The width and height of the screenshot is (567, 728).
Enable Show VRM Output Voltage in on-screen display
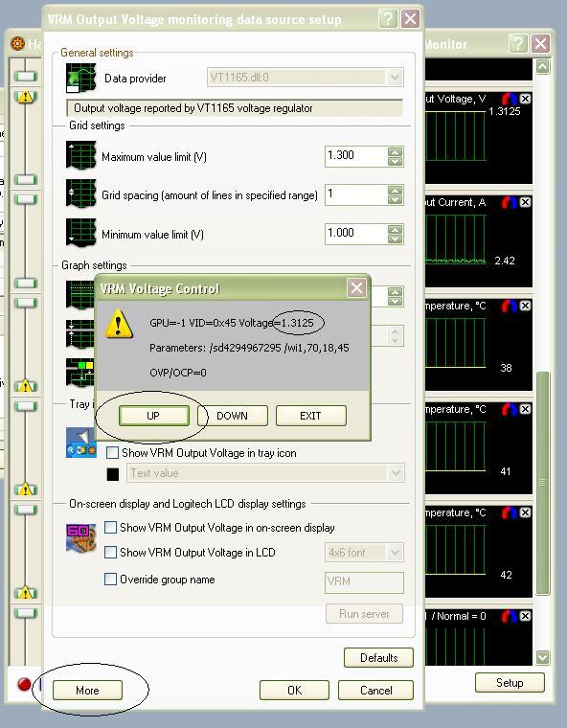tap(110, 527)
